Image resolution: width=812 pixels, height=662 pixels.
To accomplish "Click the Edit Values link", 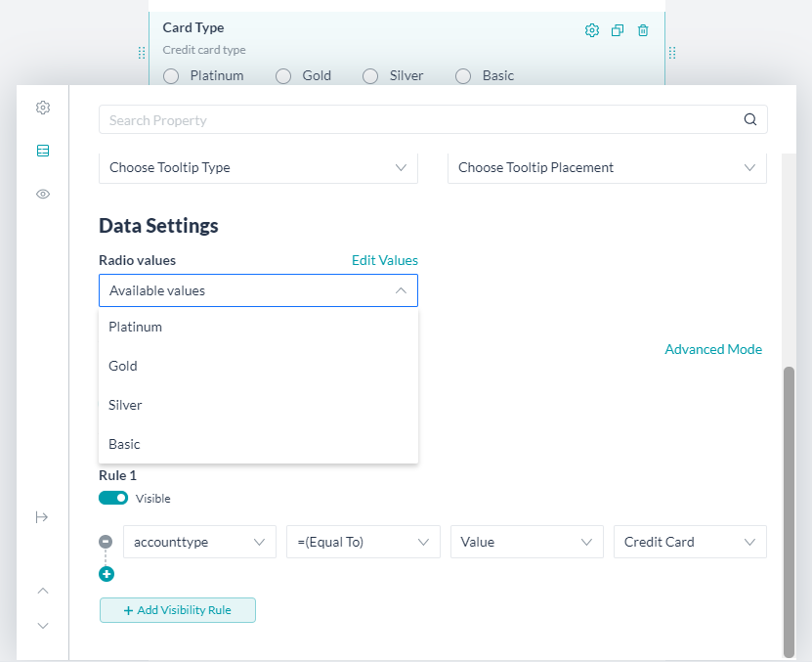I will tap(385, 260).
